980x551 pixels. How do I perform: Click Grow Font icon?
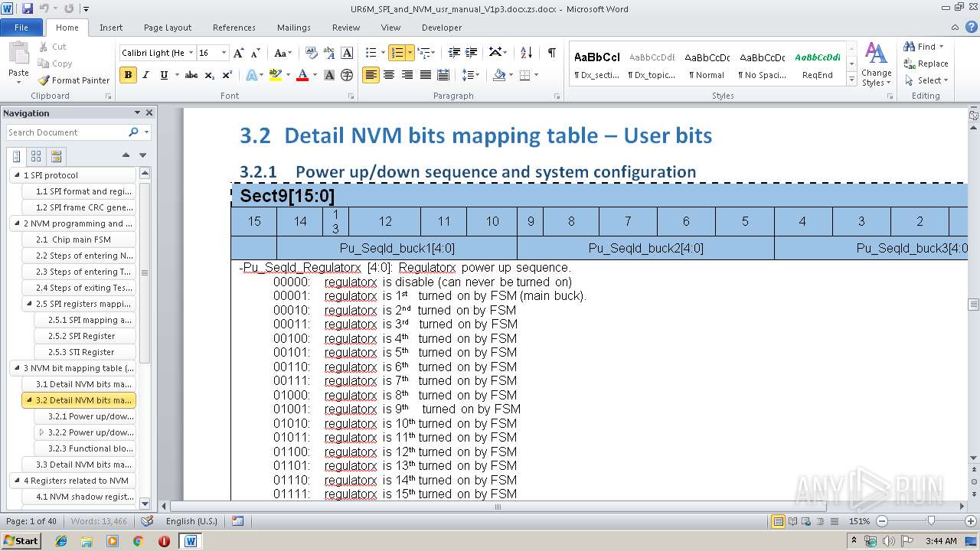pos(239,53)
